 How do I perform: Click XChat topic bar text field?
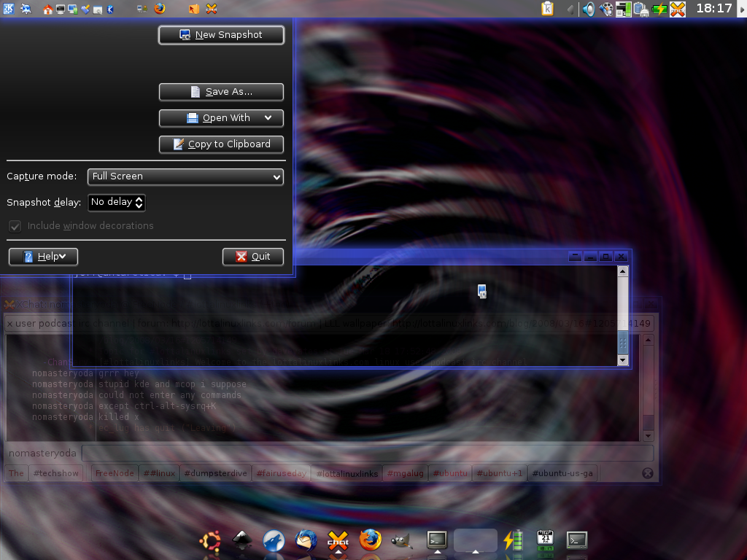tap(329, 323)
